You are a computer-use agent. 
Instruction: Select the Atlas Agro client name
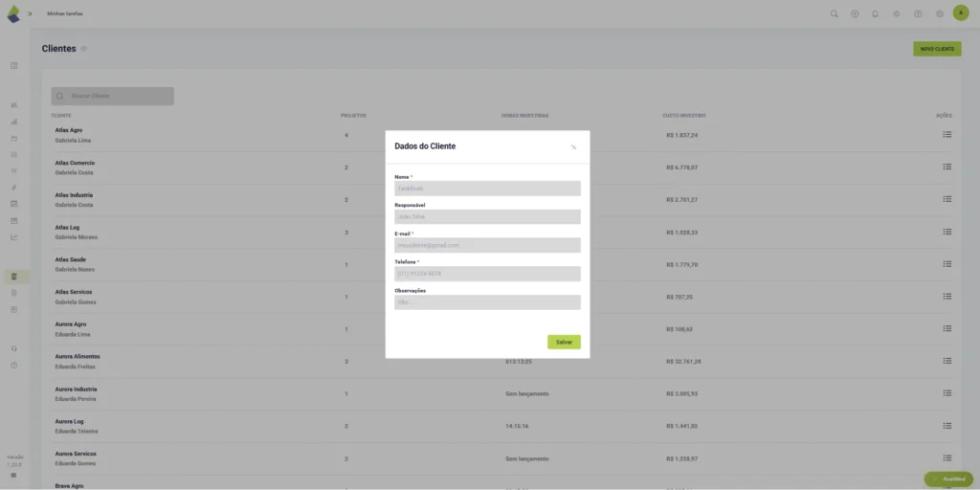point(69,130)
